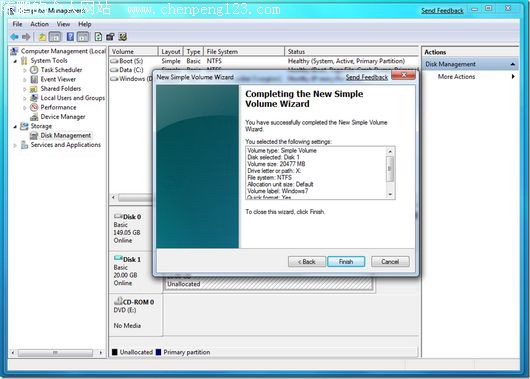Click the settings list scroll-up arrow
Screen dimensions: 530x379
[x=390, y=151]
